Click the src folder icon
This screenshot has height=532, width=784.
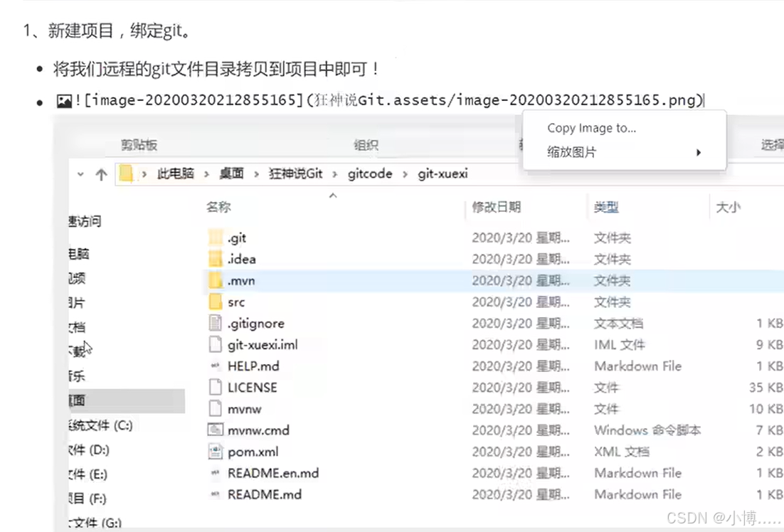216,302
